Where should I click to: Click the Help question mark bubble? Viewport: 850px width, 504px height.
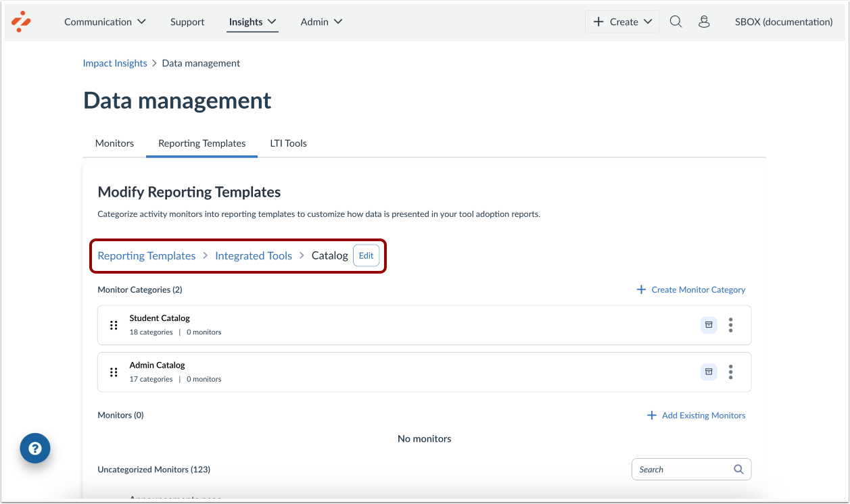point(34,448)
